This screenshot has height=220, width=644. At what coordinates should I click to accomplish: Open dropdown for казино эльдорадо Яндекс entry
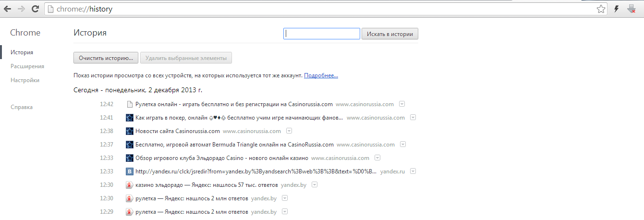[x=315, y=184]
